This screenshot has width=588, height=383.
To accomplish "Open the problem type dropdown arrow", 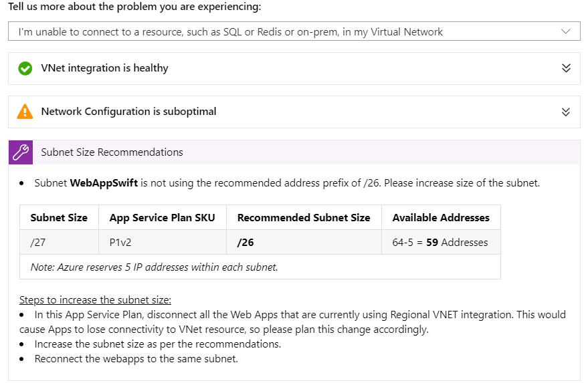I will 566,31.
